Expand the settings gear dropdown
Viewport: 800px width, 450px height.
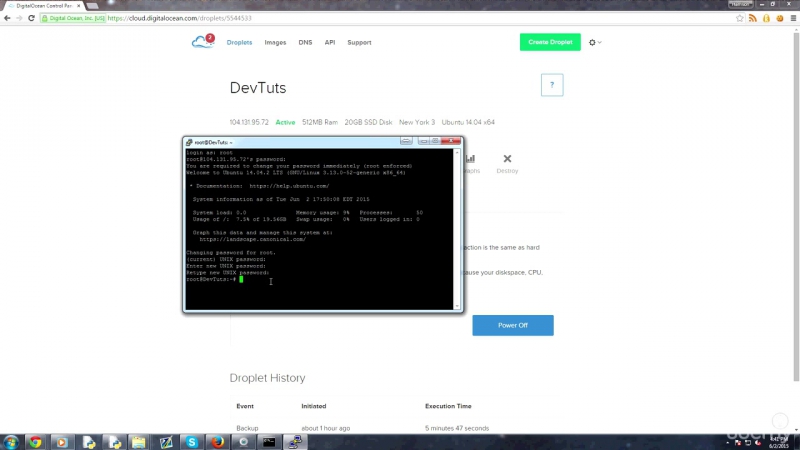[595, 42]
